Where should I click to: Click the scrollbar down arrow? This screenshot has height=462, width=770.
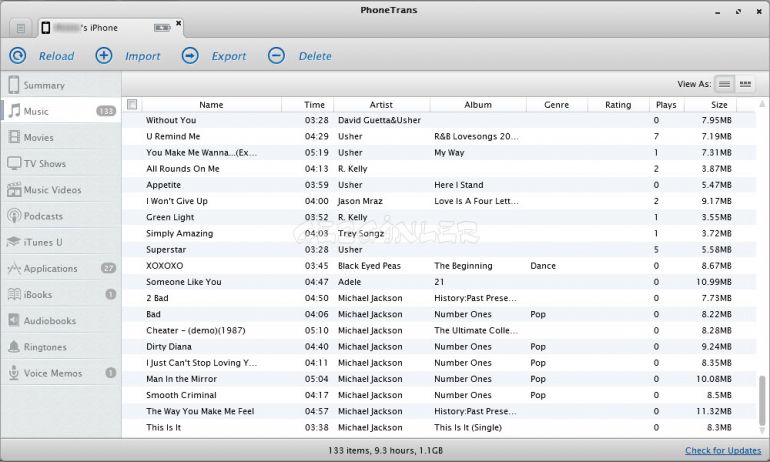click(x=762, y=431)
